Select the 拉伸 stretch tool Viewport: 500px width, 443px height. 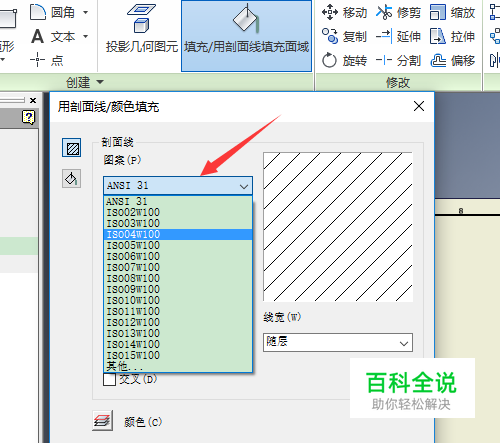coord(452,36)
